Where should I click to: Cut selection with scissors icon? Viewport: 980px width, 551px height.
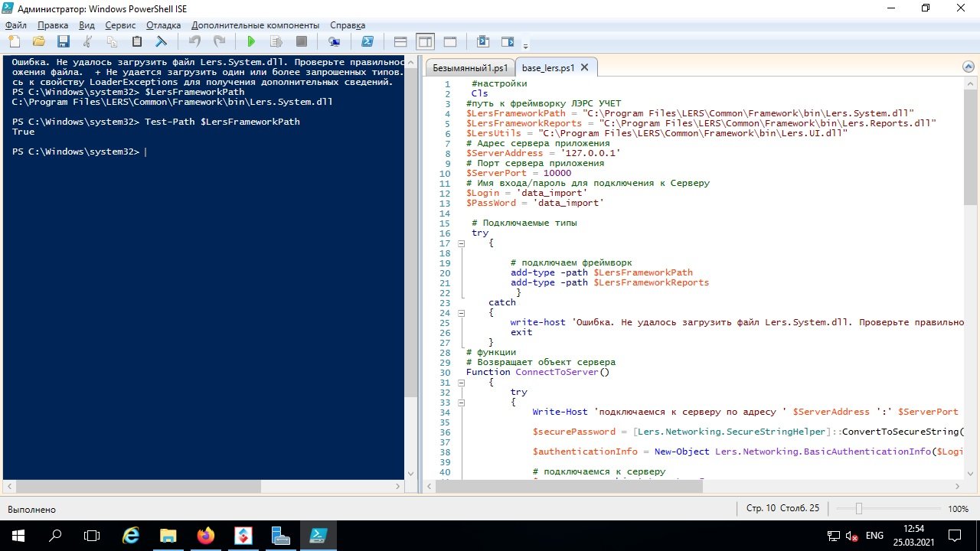(x=87, y=41)
